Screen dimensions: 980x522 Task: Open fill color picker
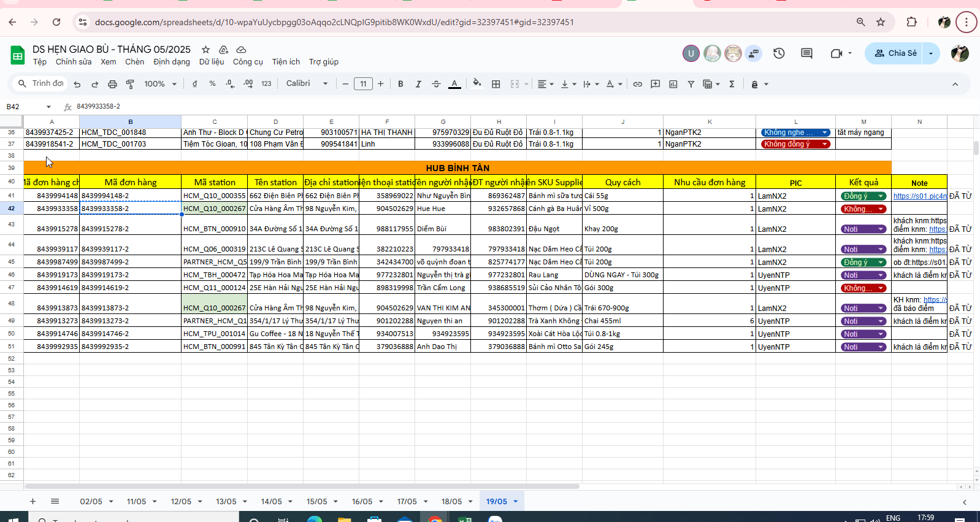point(477,84)
